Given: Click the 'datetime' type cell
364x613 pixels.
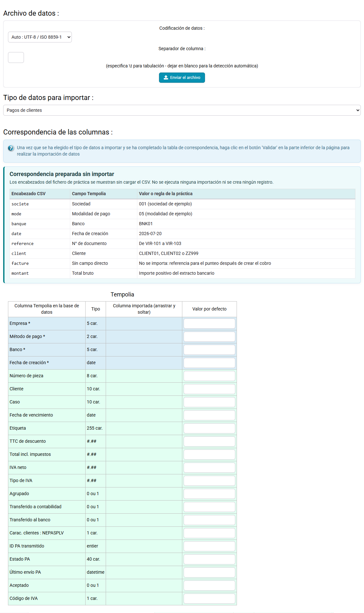Looking at the screenshot, I should 95,572.
